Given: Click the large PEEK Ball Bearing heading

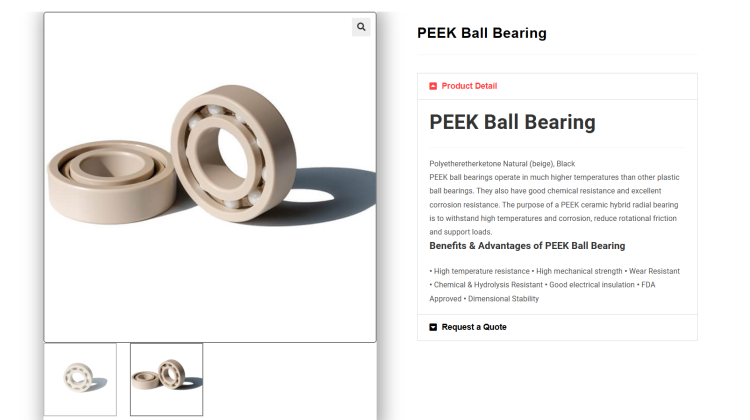Looking at the screenshot, I should click(512, 122).
